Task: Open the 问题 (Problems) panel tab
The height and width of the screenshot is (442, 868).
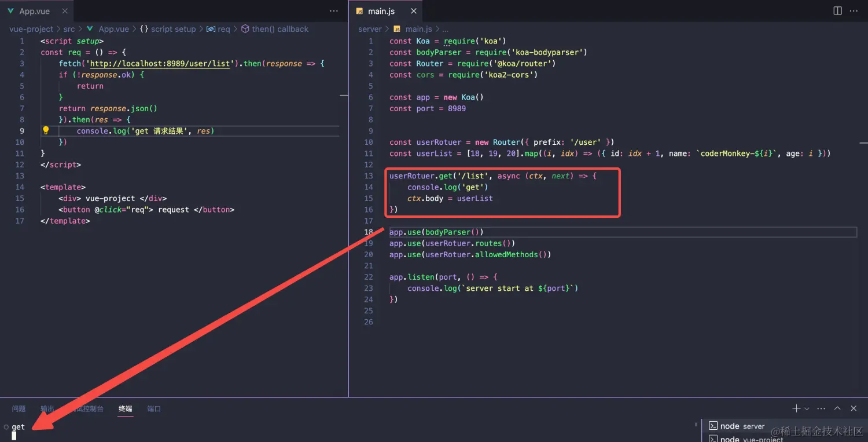Action: coord(19,408)
